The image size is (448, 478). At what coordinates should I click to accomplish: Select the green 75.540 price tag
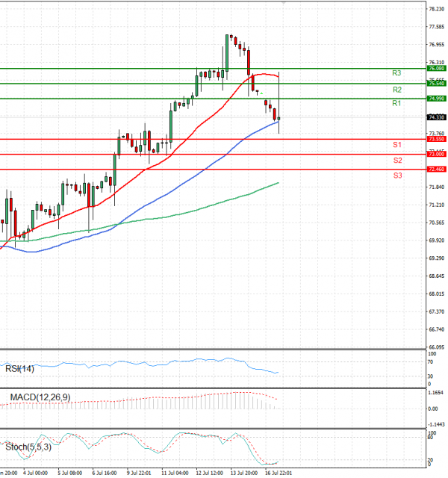(436, 83)
